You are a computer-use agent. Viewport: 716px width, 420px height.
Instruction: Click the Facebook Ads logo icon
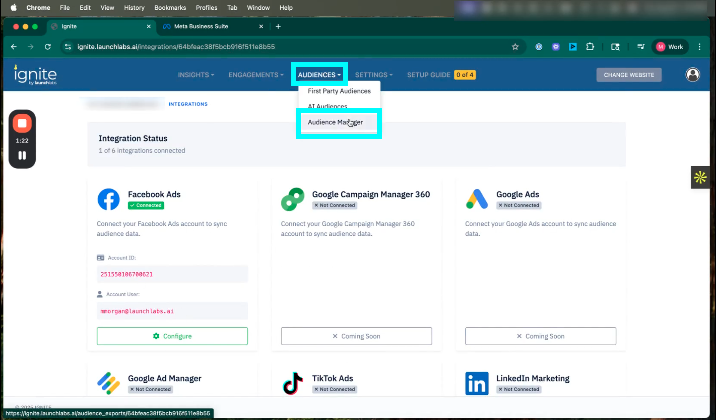click(x=108, y=198)
